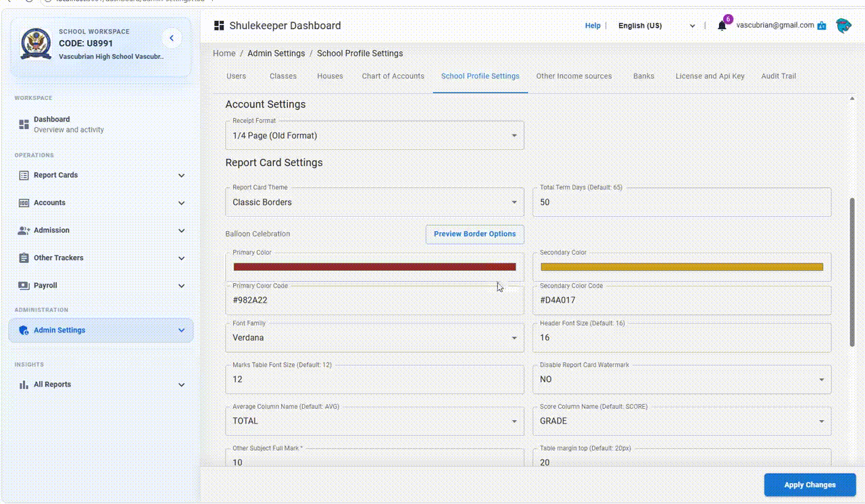Expand the Report Cards menu
The image size is (865, 504).
coord(181,176)
